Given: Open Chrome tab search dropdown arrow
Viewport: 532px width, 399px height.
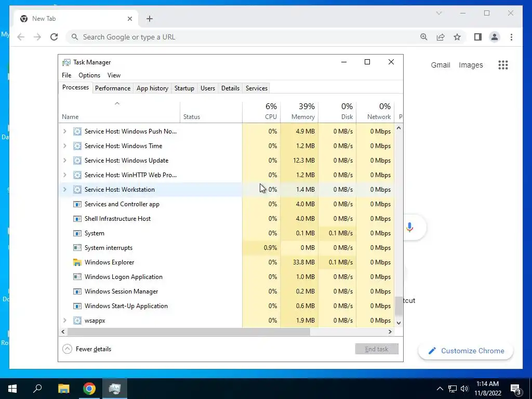Looking at the screenshot, I should (438, 13).
